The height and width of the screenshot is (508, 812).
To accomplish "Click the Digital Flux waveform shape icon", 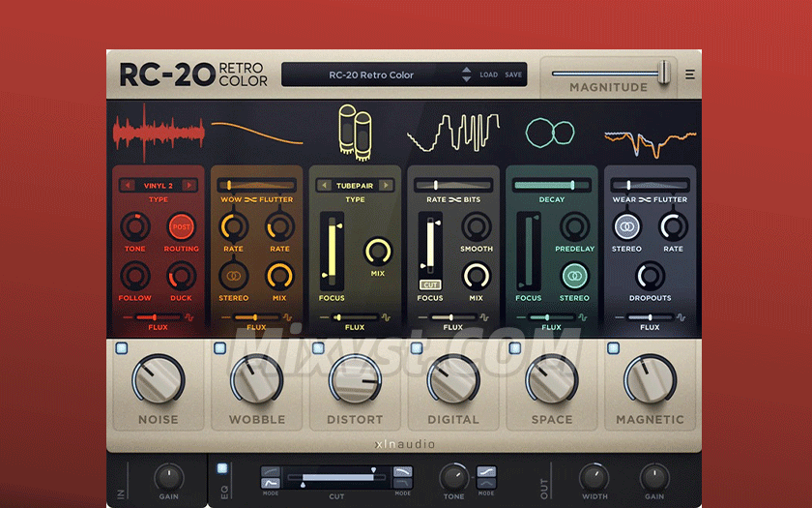I will [484, 317].
